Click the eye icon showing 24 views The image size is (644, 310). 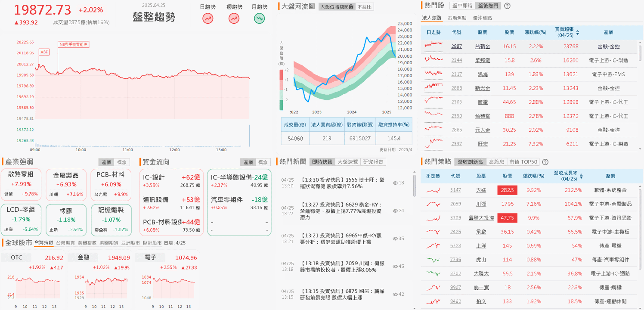[395, 211]
